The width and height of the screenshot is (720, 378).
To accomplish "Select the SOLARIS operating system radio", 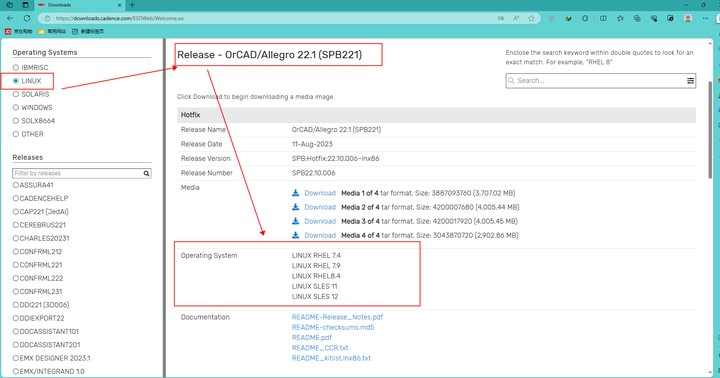I will (16, 94).
